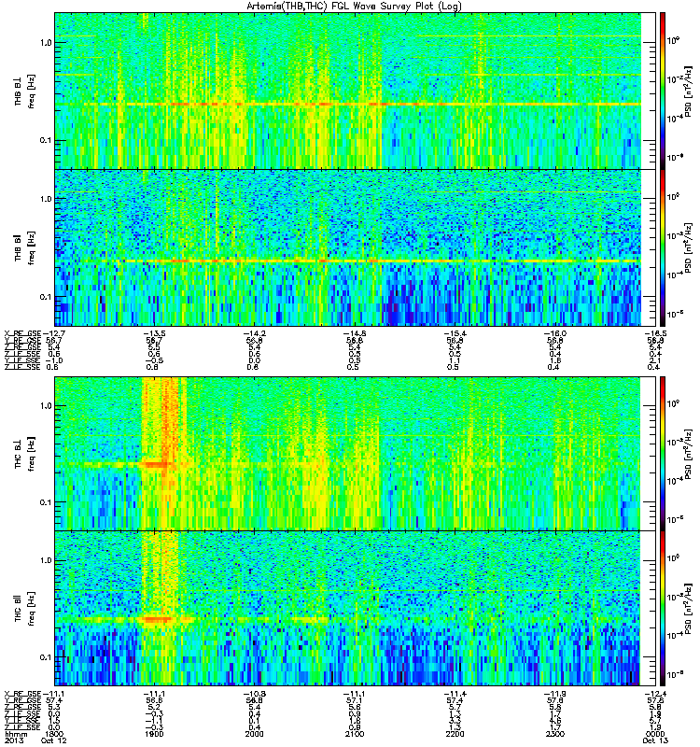Click the 1.0 frequency tick of THC B-parallel panel
The height and width of the screenshot is (747, 700).
tap(46, 560)
